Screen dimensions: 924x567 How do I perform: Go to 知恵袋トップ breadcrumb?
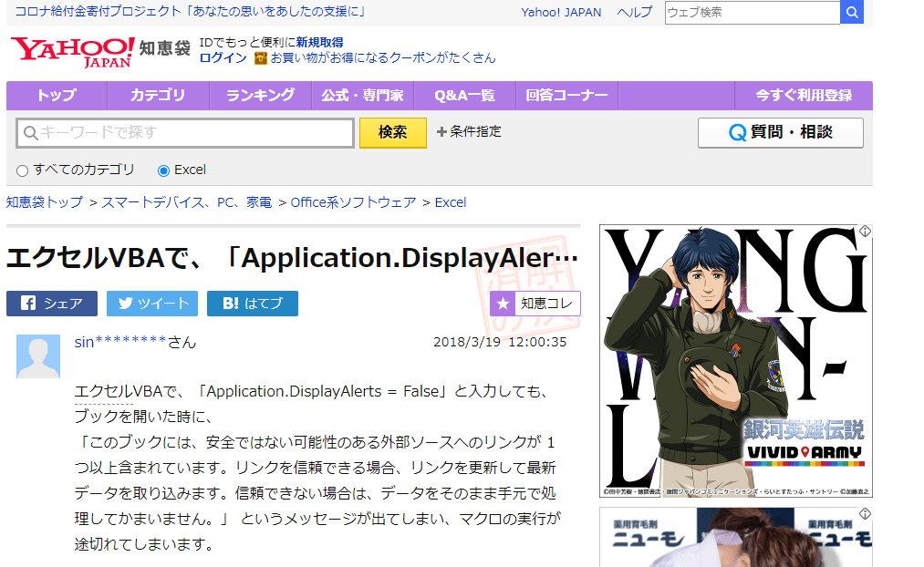click(x=45, y=202)
